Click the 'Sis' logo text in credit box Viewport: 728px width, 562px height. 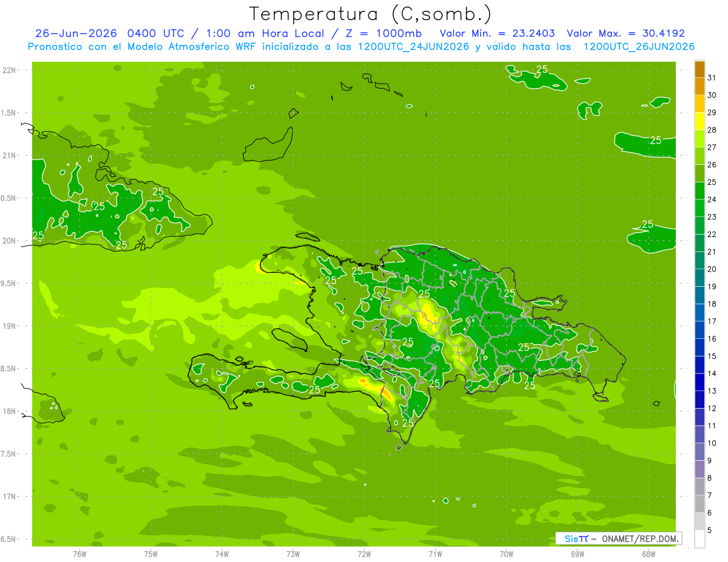coord(570,538)
